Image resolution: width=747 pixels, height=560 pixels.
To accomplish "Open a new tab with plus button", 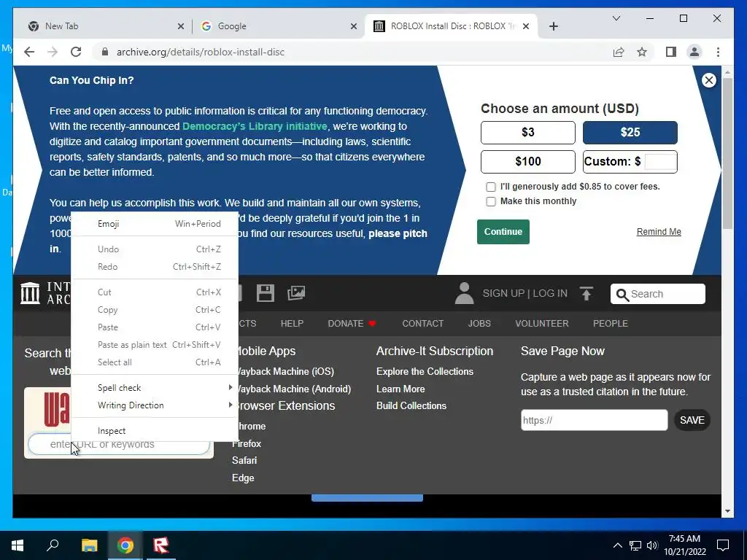I will pyautogui.click(x=553, y=26).
